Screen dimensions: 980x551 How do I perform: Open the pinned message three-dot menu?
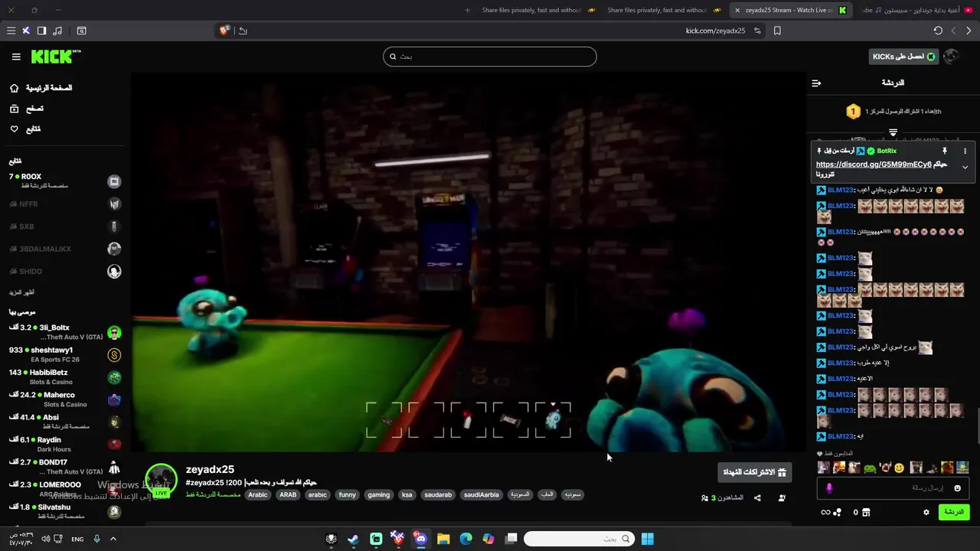click(965, 152)
